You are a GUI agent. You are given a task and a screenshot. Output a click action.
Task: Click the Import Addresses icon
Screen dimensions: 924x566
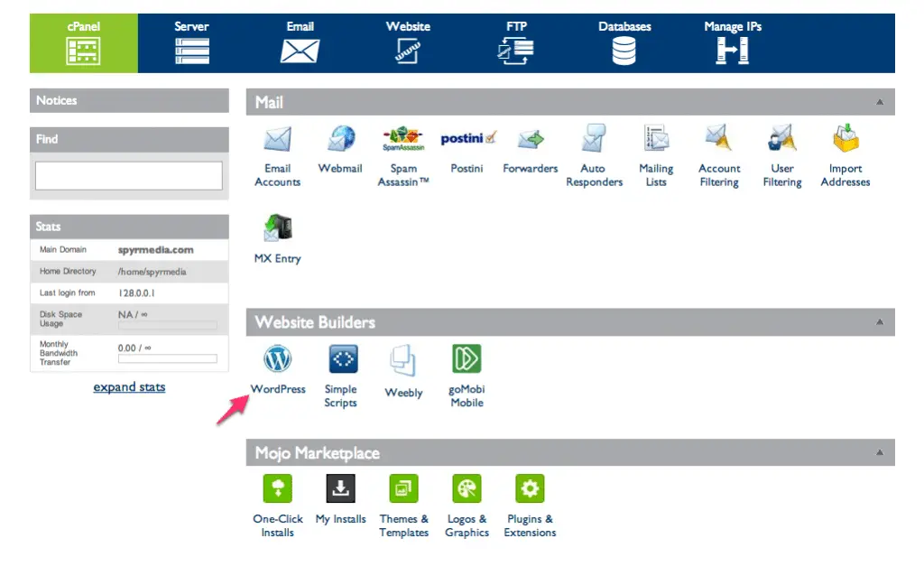pyautogui.click(x=845, y=138)
